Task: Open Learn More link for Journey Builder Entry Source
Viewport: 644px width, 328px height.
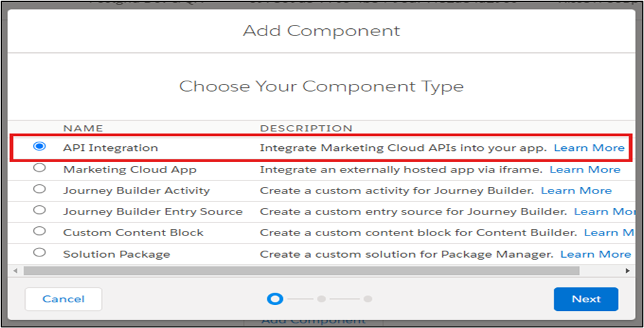Action: pyautogui.click(x=605, y=211)
